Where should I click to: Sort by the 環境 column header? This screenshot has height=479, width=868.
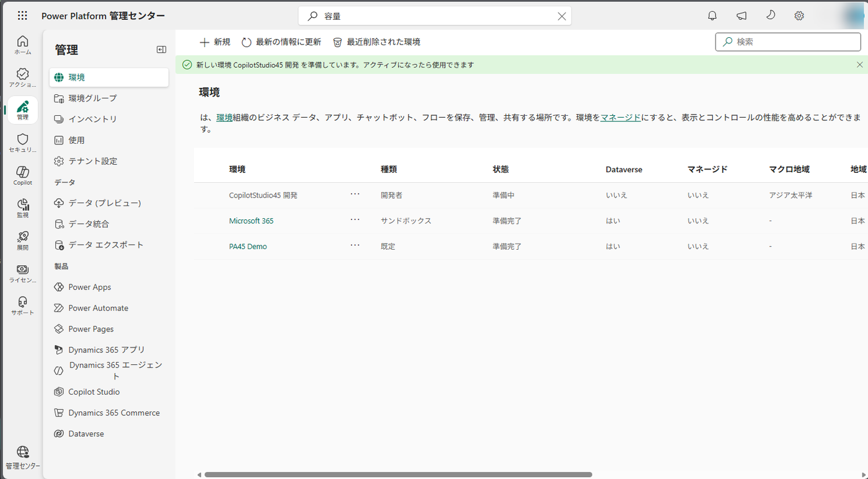(237, 169)
